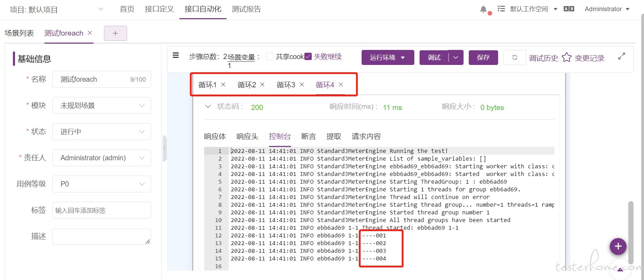The width and height of the screenshot is (644, 280).
Task: Open 测试报告 menu
Action: coord(246,9)
